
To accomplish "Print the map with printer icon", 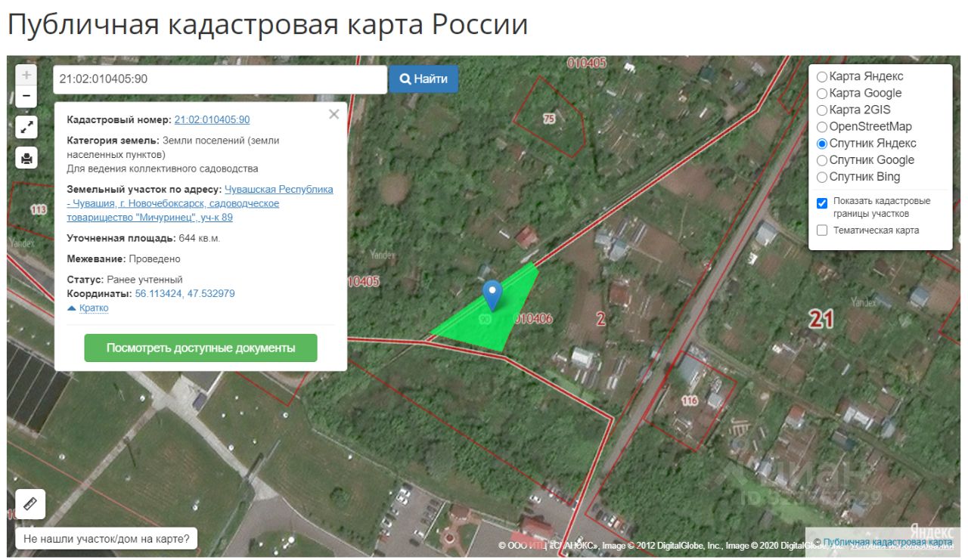I will point(26,158).
